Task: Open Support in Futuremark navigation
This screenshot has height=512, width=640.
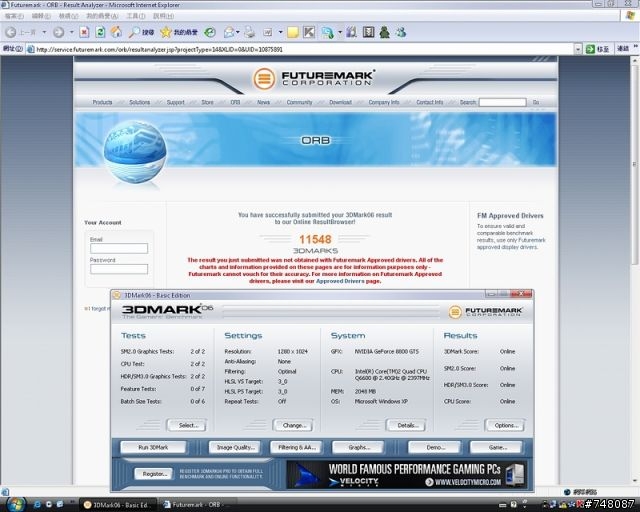Action: point(176,102)
